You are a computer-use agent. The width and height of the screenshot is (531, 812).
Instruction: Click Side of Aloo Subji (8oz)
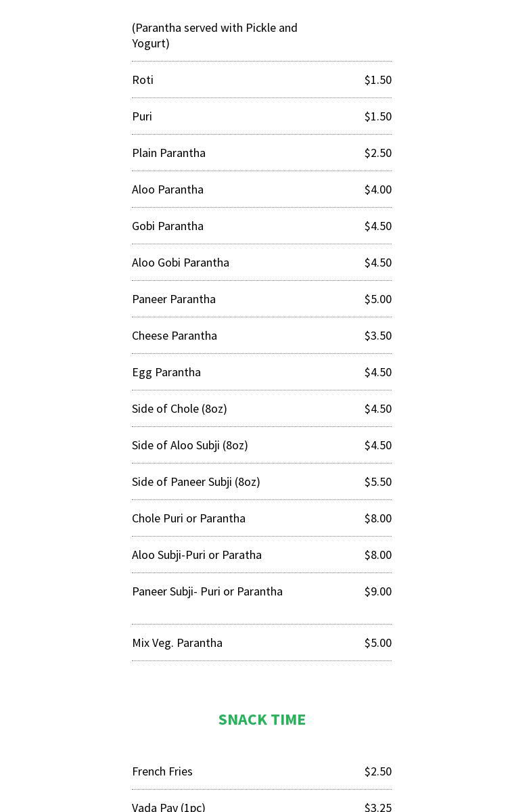pyautogui.click(x=190, y=445)
